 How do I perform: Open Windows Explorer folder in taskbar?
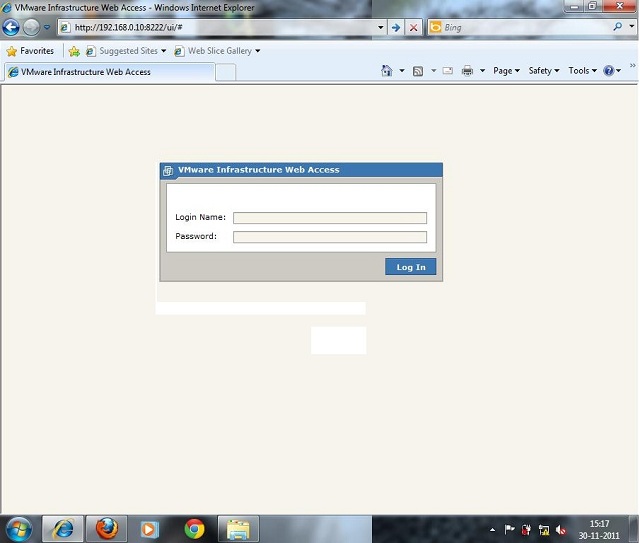[238, 530]
